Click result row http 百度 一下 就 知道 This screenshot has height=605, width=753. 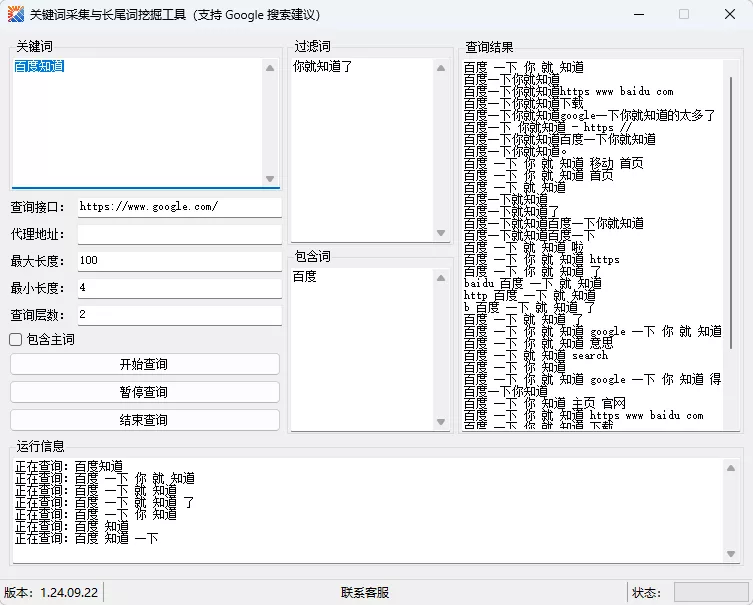click(x=530, y=295)
